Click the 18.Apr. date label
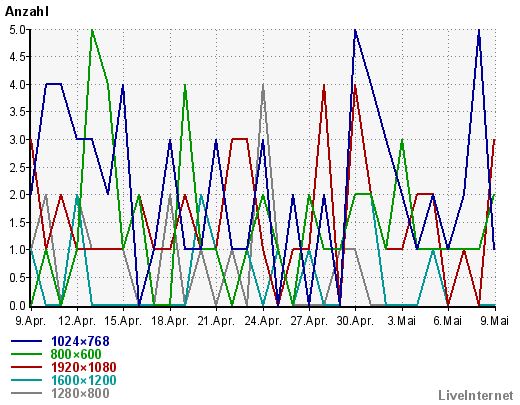The height and width of the screenshot is (405, 520). click(170, 321)
